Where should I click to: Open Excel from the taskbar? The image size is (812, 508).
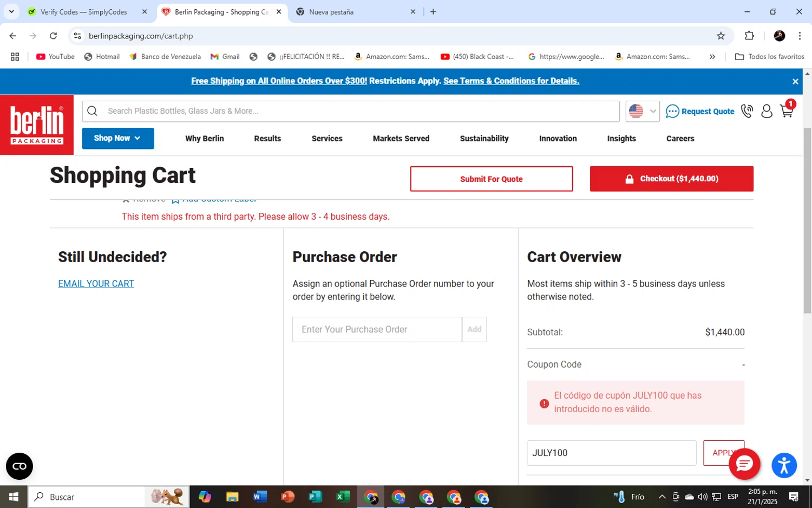point(343,497)
